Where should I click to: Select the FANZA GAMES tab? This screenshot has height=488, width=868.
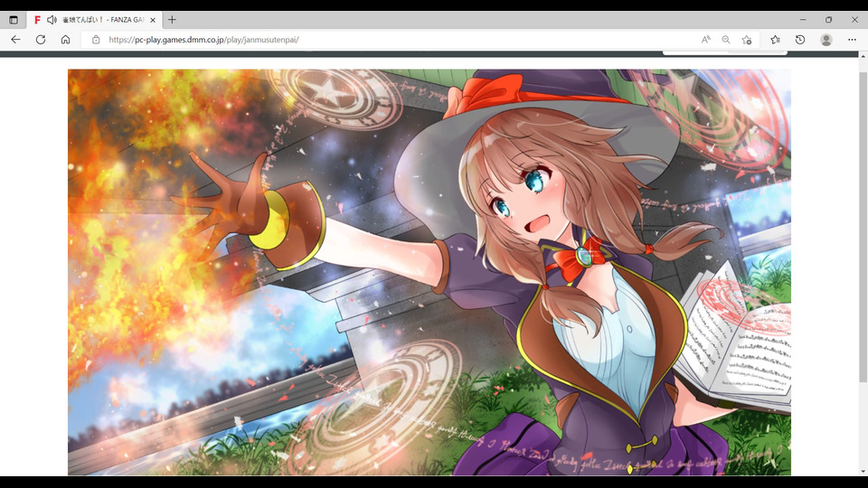(x=95, y=20)
